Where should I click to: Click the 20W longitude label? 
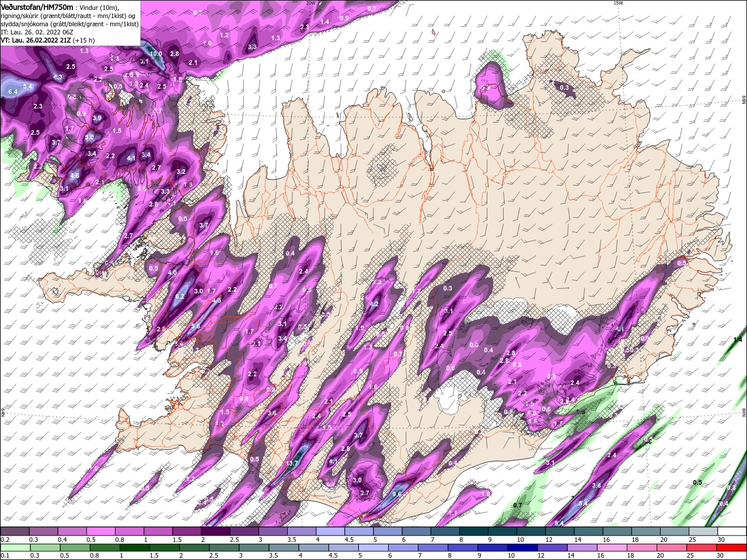coord(310,3)
